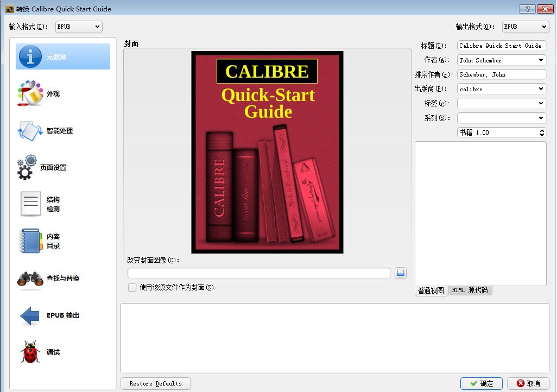Switch to the HTML 源代码 tab
Screen dimensions: 557x392
tap(470, 290)
